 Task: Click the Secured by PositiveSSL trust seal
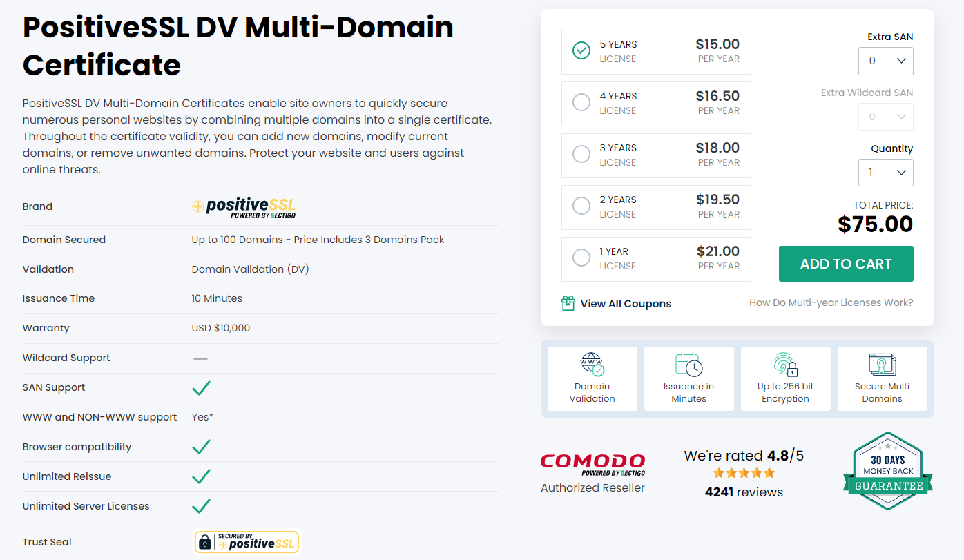tap(247, 542)
